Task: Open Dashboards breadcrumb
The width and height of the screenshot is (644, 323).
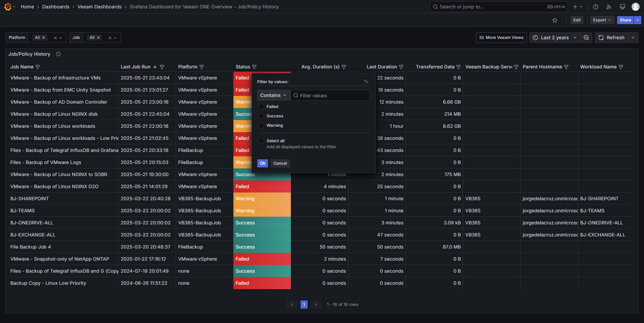Action: tap(56, 7)
